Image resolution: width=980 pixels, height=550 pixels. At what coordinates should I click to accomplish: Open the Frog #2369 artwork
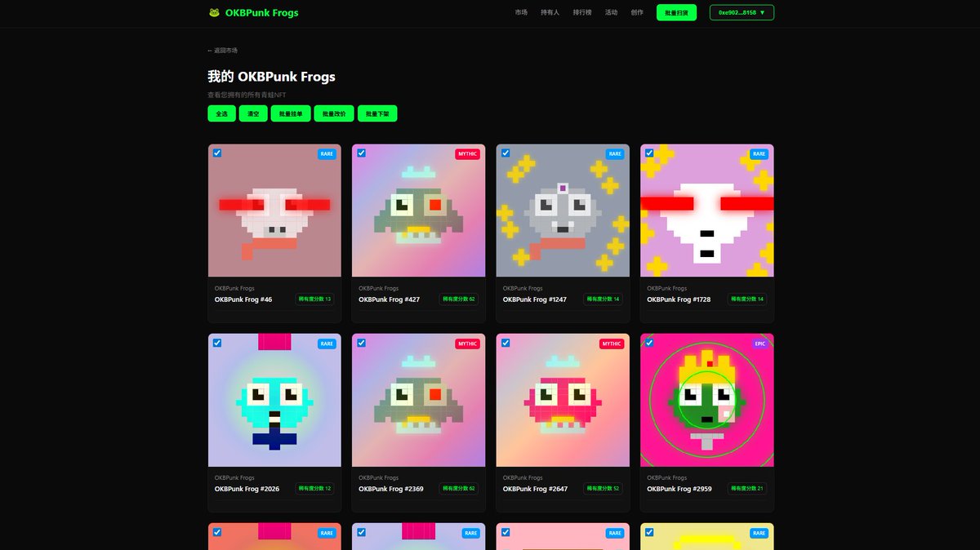point(418,400)
